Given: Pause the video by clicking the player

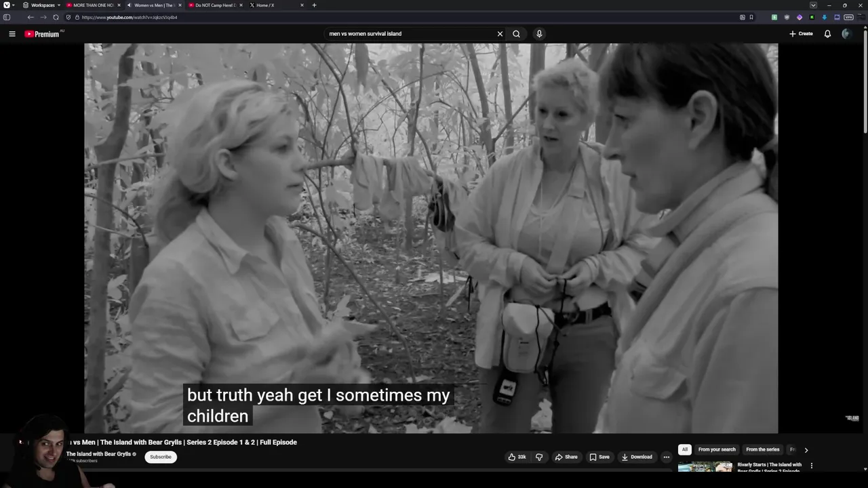Looking at the screenshot, I should click(431, 237).
